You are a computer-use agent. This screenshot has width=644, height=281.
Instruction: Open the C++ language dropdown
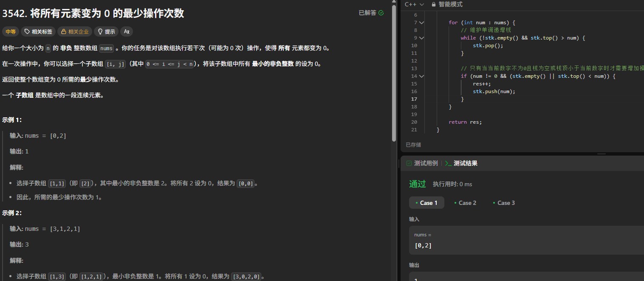pyautogui.click(x=414, y=4)
